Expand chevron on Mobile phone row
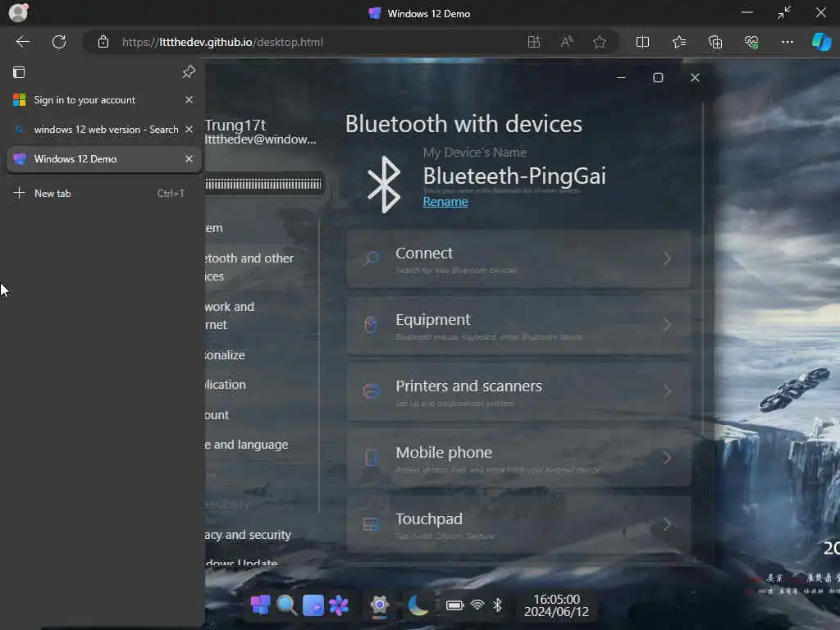Viewport: 840px width, 630px height. (x=667, y=458)
